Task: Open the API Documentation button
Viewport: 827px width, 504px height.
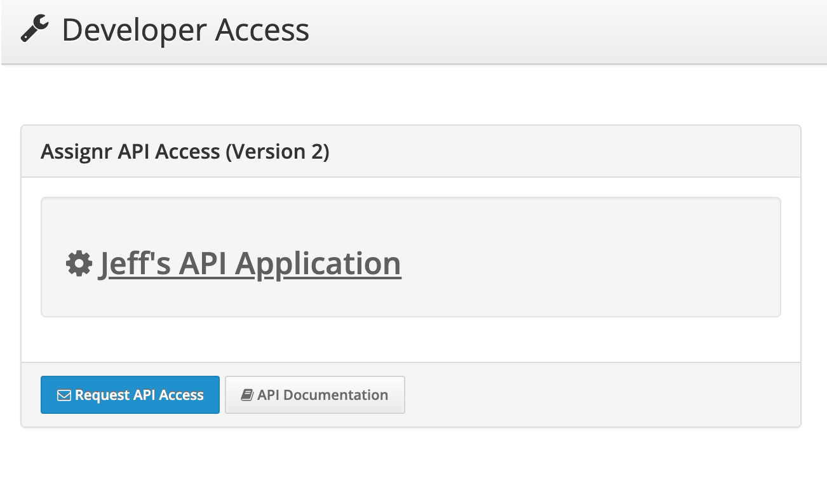Action: tap(314, 395)
